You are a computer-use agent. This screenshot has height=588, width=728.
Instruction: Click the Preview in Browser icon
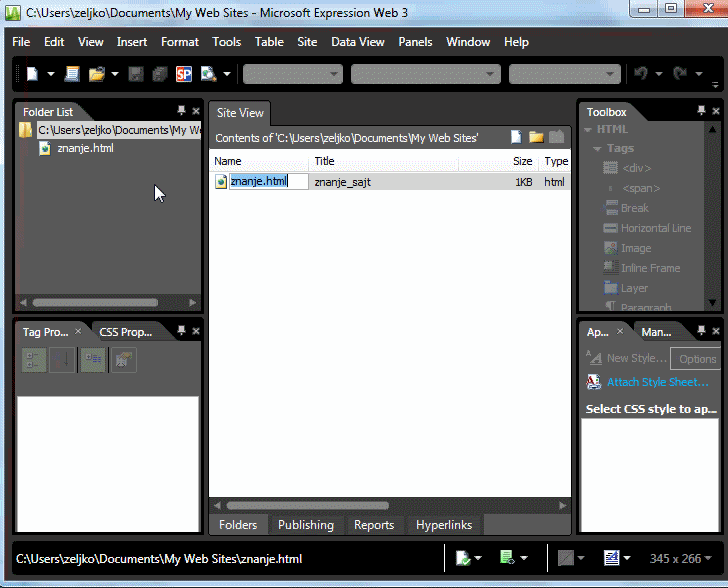tap(209, 74)
